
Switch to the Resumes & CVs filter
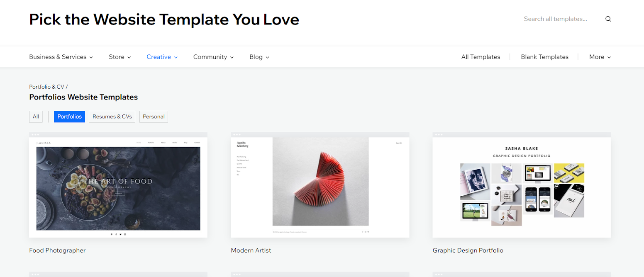112,117
